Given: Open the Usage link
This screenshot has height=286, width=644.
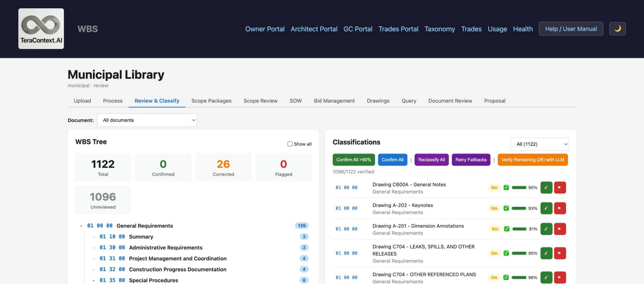Looking at the screenshot, I should pyautogui.click(x=497, y=29).
